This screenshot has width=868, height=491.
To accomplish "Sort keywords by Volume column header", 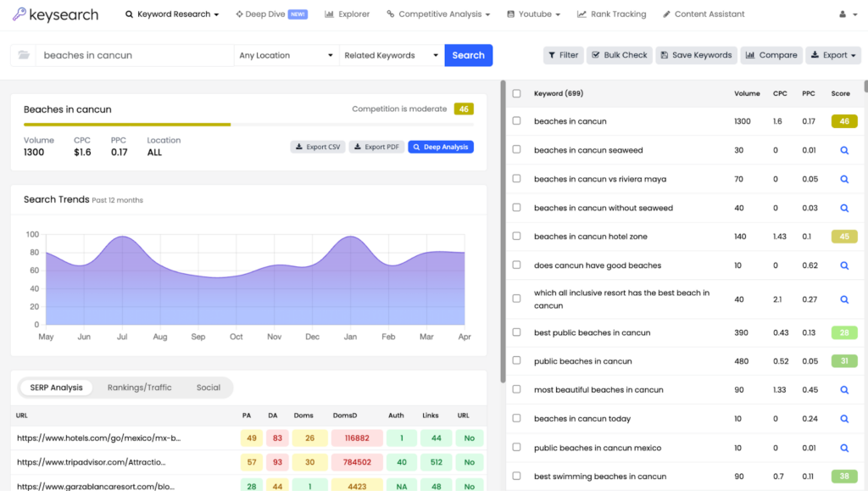I will click(x=747, y=93).
